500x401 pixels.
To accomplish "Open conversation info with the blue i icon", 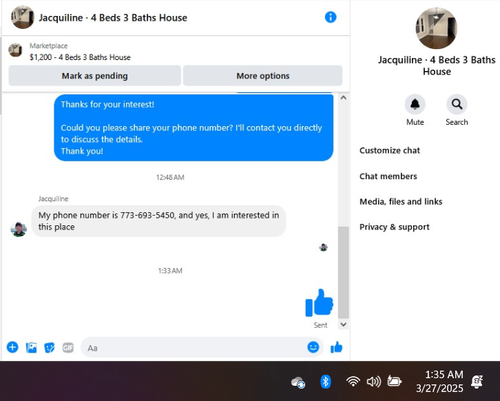I will (x=330, y=17).
